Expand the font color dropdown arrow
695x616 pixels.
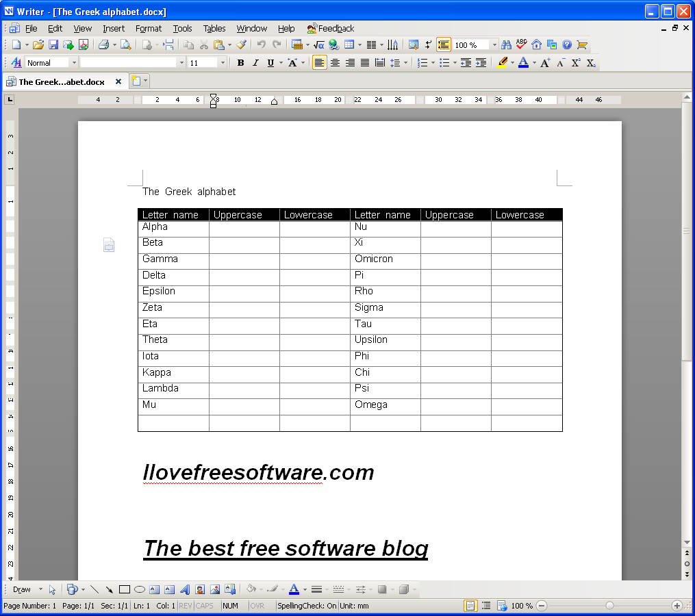[534, 63]
